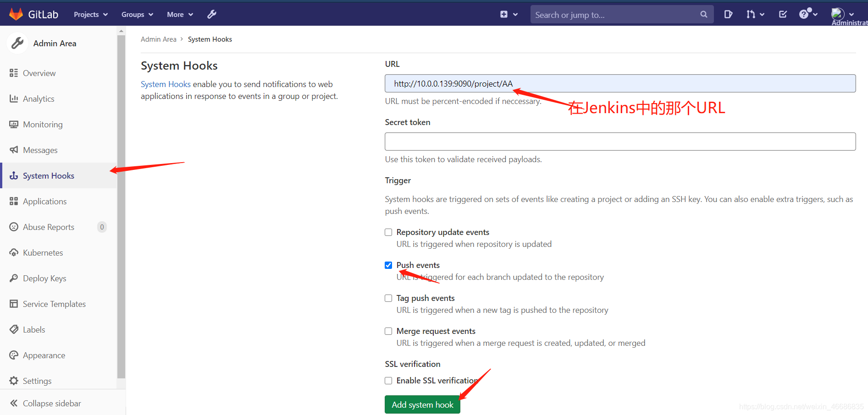Screen dimensions: 868x415
Task: Open Deploy Keys label in sidebar
Action: tap(44, 278)
